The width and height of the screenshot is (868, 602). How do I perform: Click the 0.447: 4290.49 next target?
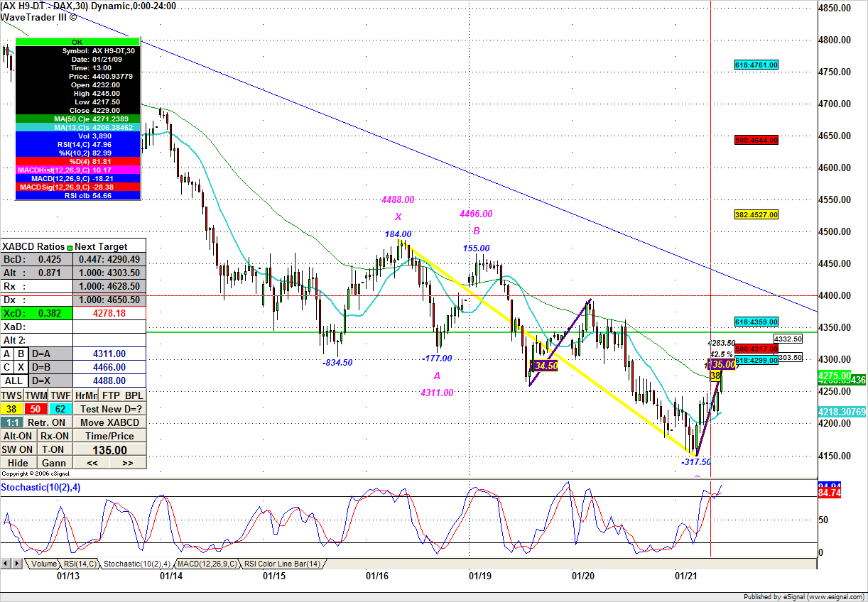[x=109, y=259]
